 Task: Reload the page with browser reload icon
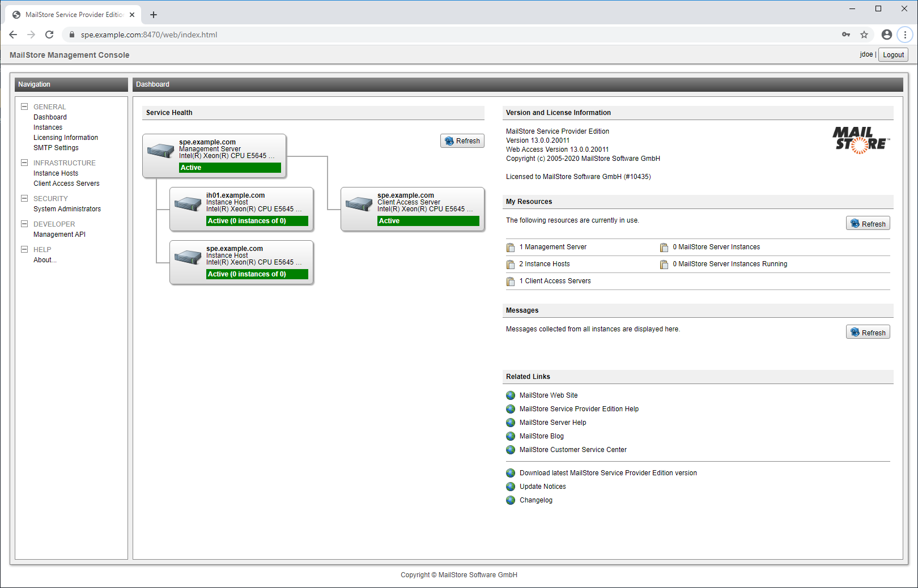pyautogui.click(x=49, y=35)
